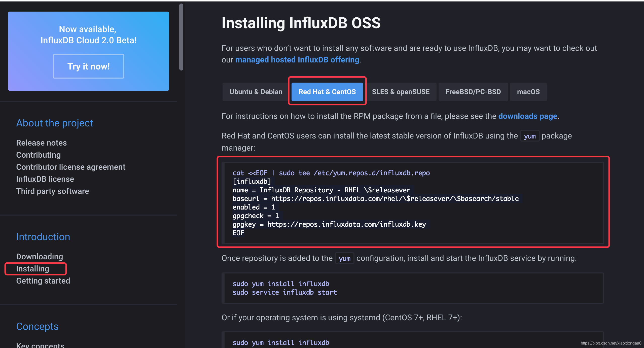The width and height of the screenshot is (644, 348).
Task: Open the About the project section heading
Action: [55, 123]
